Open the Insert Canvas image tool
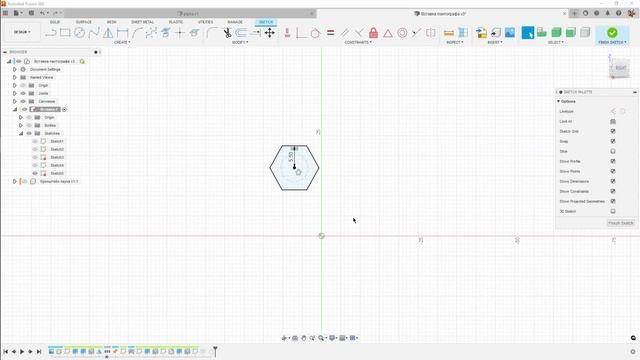This screenshot has width=640, height=360. tap(510, 33)
